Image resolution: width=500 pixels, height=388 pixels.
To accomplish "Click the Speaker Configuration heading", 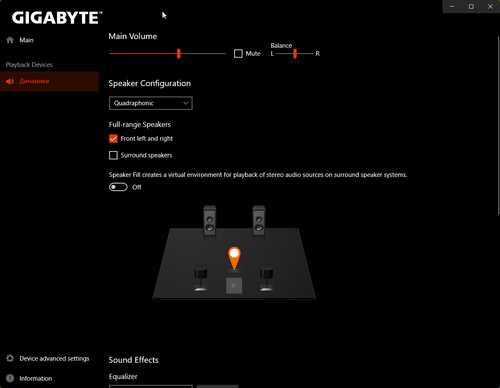I will pos(150,83).
